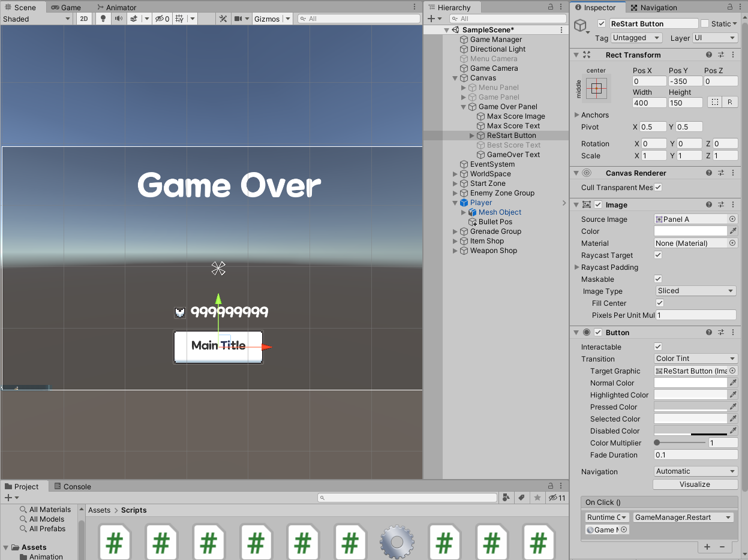Toggle Rect Transform blueprint mode button
The height and width of the screenshot is (560, 748).
tap(714, 102)
